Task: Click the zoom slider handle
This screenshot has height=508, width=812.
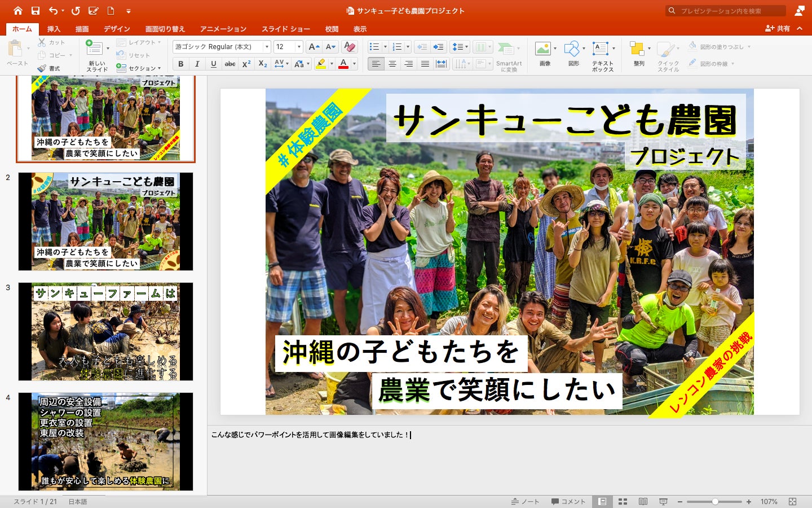Action: pyautogui.click(x=715, y=501)
